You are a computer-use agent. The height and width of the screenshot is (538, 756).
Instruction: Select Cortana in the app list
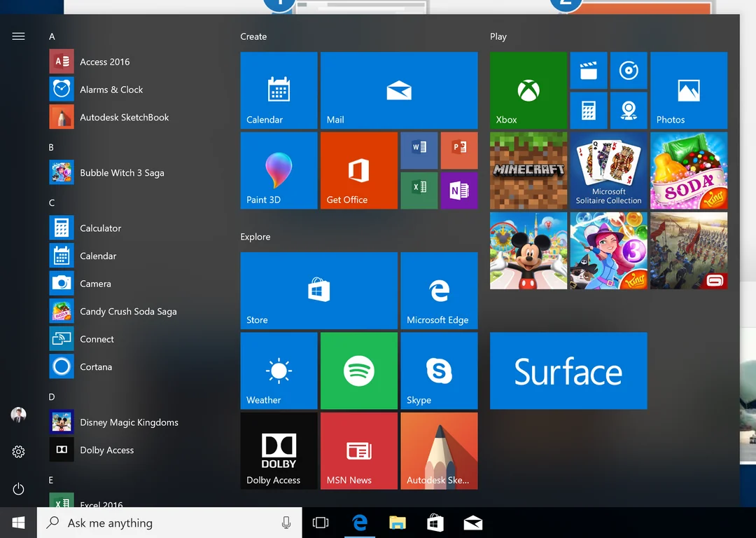pos(96,367)
